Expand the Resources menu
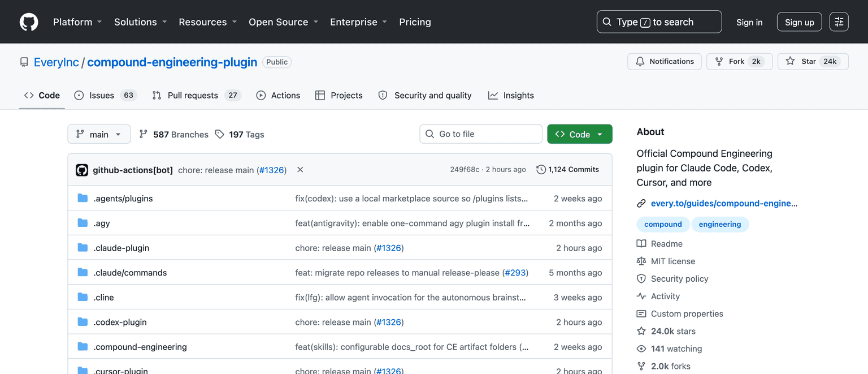This screenshot has height=374, width=868. pos(208,22)
